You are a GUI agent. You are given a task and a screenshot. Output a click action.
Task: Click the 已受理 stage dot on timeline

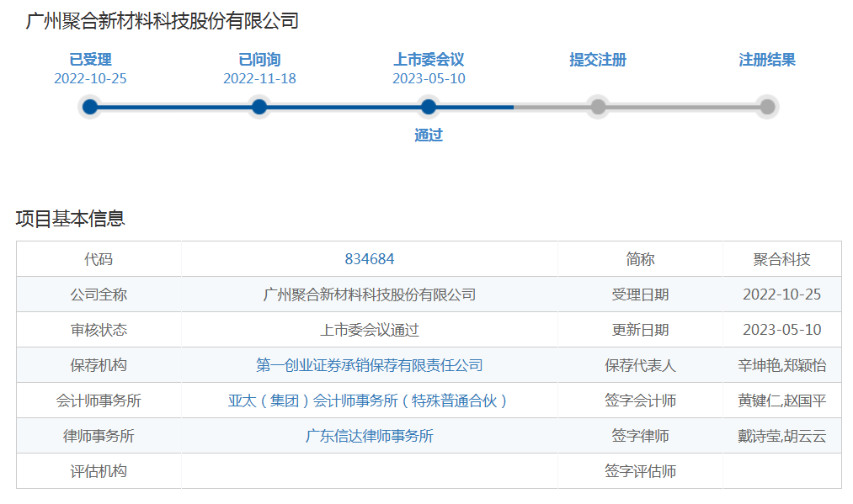point(90,107)
